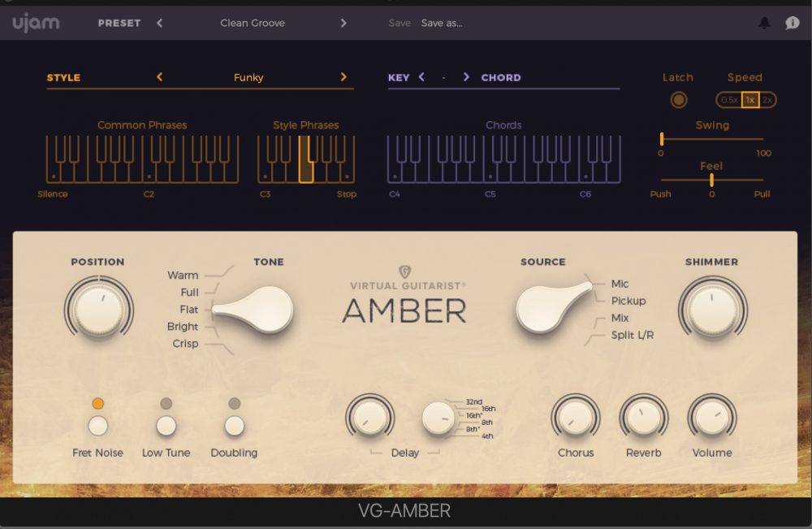Enable the Low Tune switch
812x529 pixels.
point(166,425)
